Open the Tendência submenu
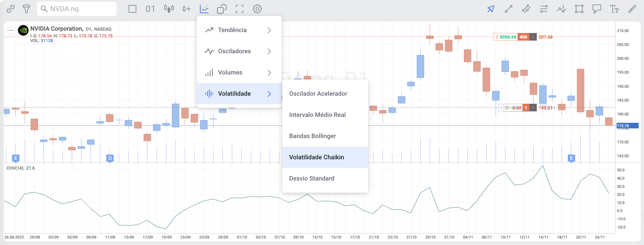This screenshot has width=644, height=245. pos(239,30)
